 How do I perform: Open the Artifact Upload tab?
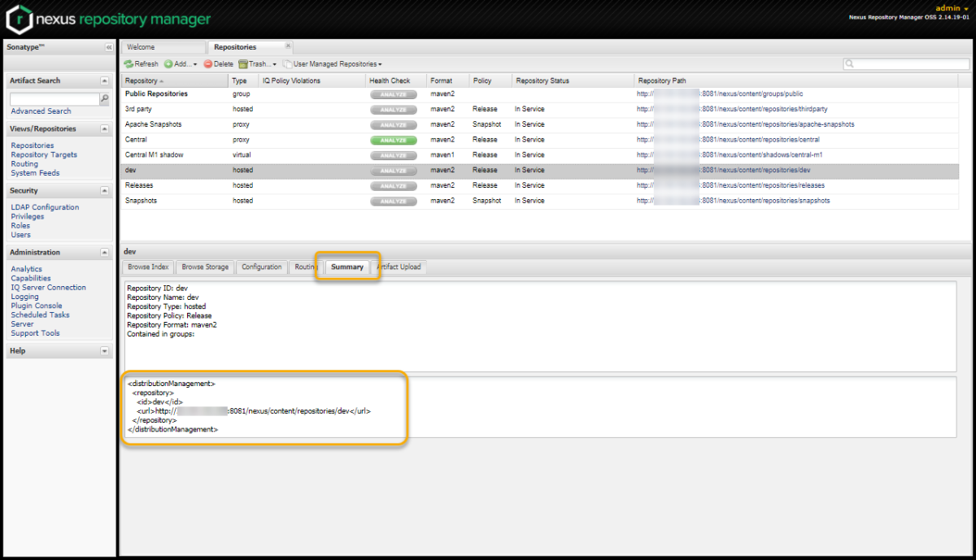tap(399, 267)
